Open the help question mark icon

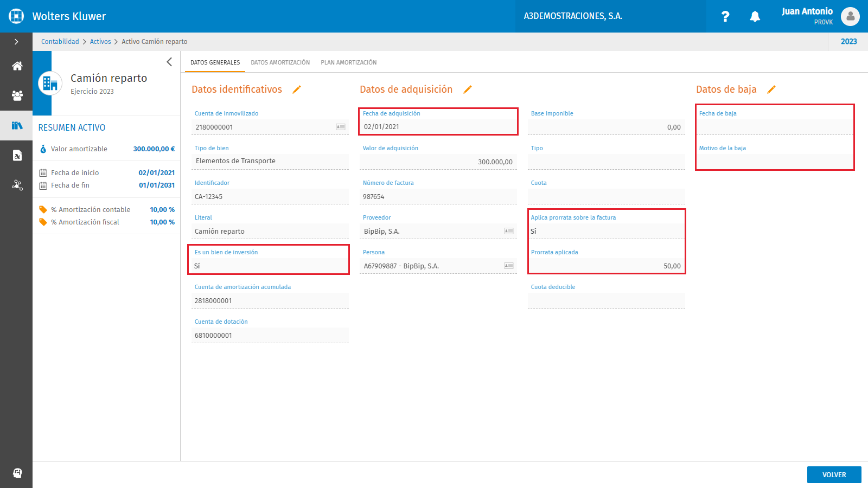pyautogui.click(x=725, y=16)
